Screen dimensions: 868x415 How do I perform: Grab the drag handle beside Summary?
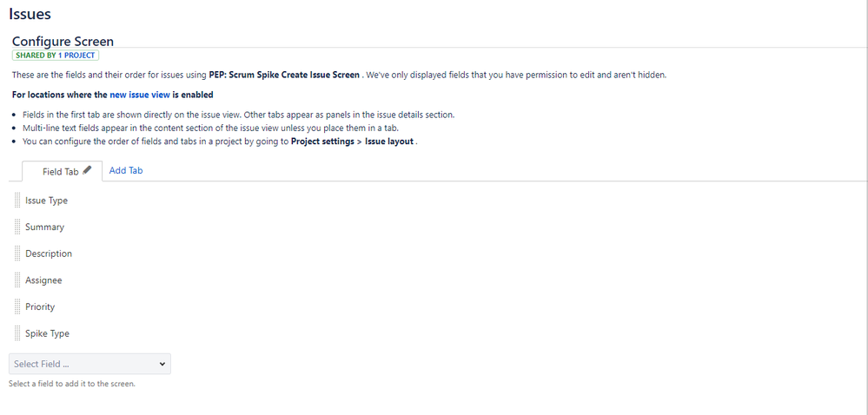pyautogui.click(x=17, y=227)
